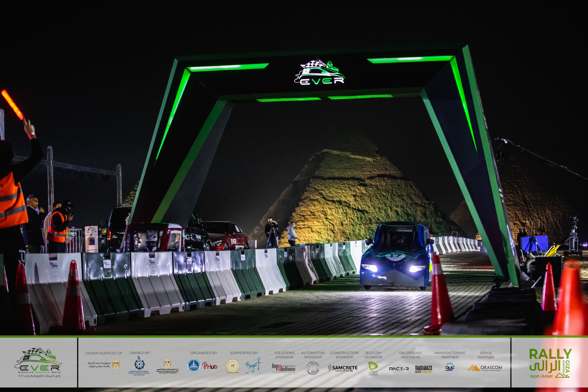Click the 'ORGANIZED BY' label
Image resolution: width=588 pixels, height=392 pixels.
click(x=204, y=353)
